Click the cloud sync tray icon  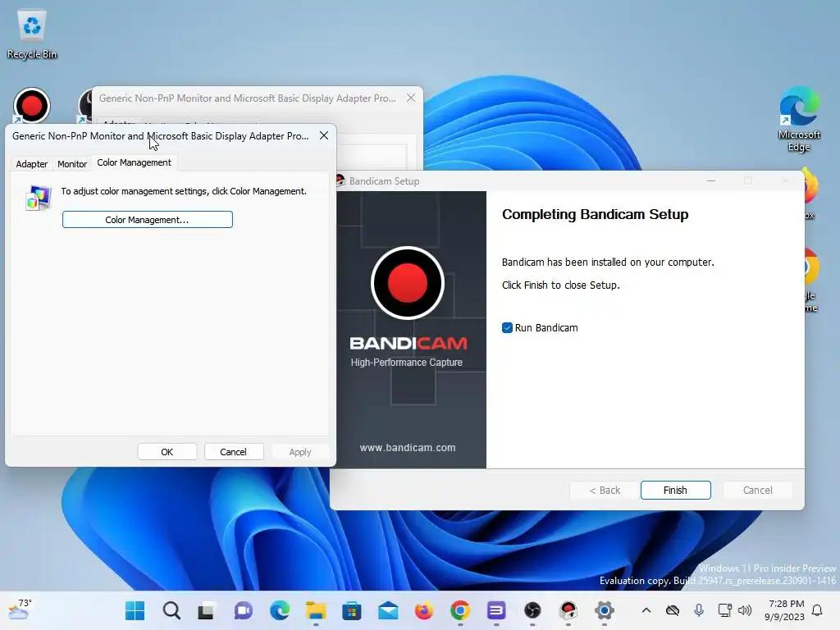(x=673, y=610)
